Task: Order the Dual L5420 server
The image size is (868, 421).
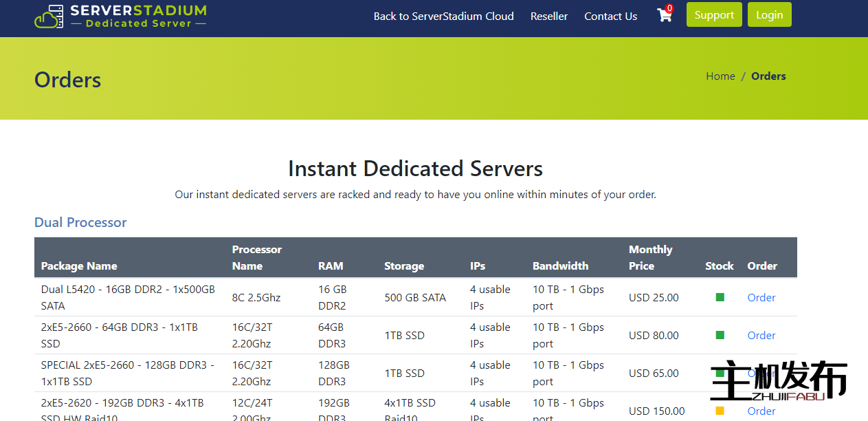Action: click(x=761, y=297)
